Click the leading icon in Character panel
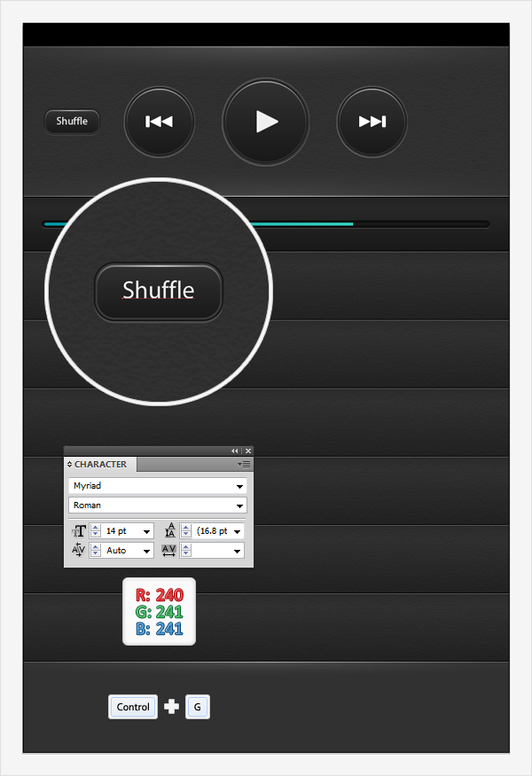 coord(169,530)
